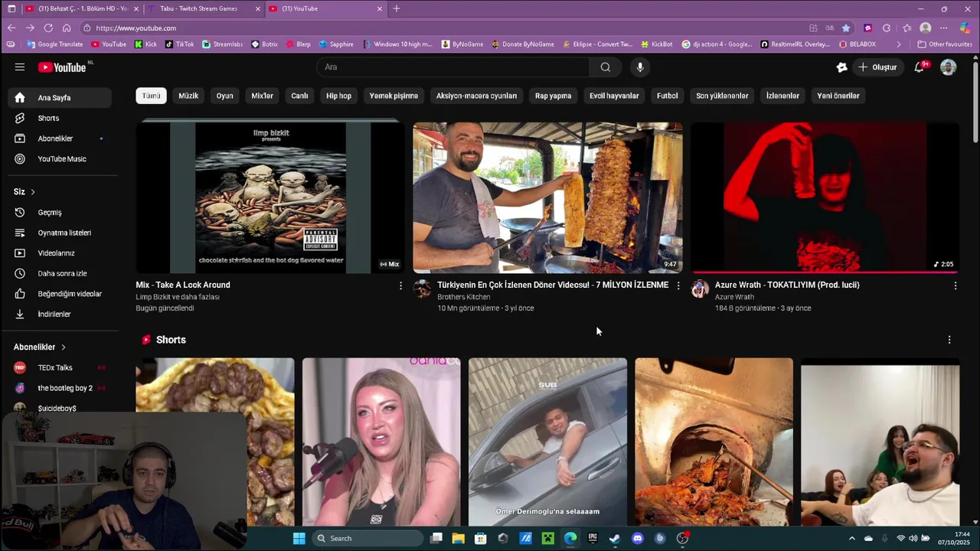Open the YouTube hamburger guide menu
This screenshot has width=980, height=551.
(x=20, y=67)
